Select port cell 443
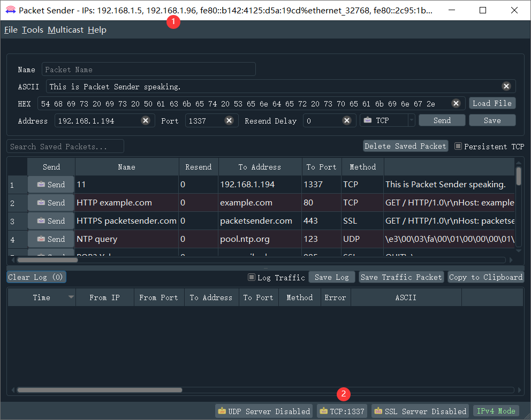This screenshot has height=420, width=531. coord(321,221)
